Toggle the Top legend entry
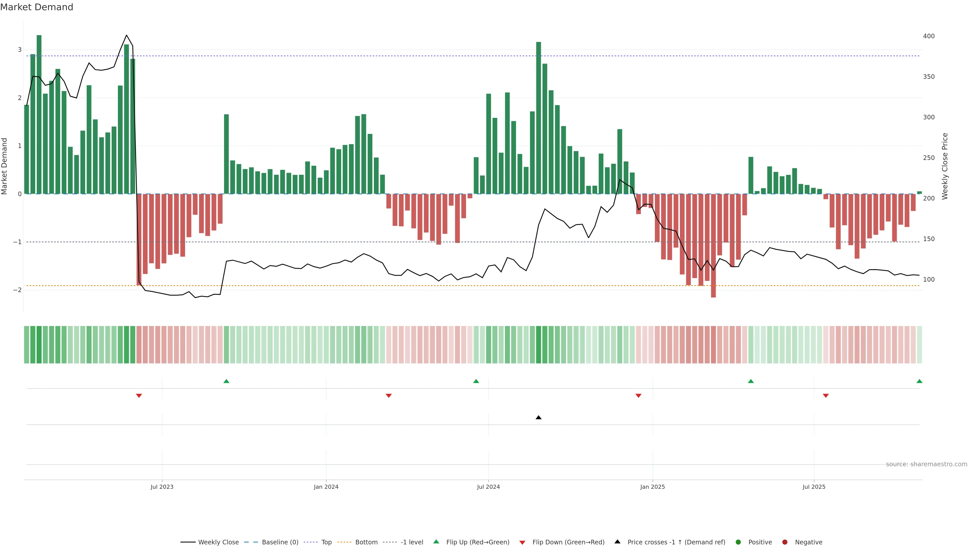 (x=326, y=542)
